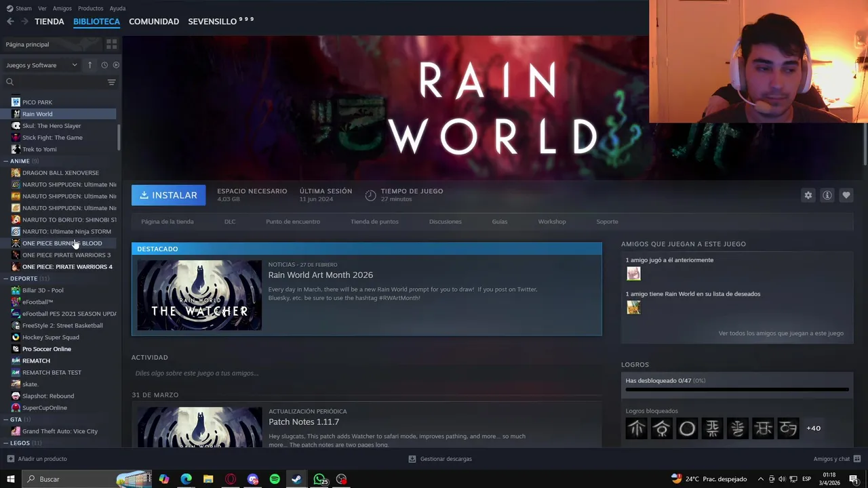Open Tienda de puntos link
Image resolution: width=868 pixels, height=488 pixels.
coord(374,222)
